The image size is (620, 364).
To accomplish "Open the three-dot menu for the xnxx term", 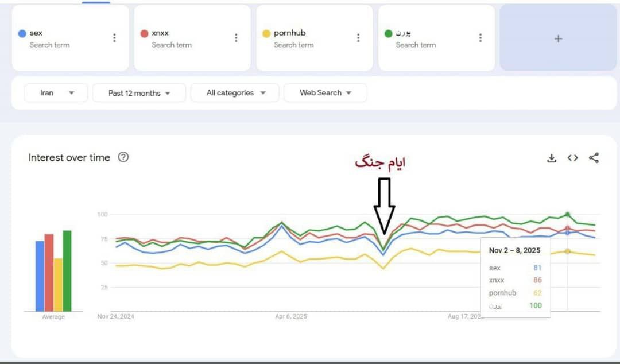I will pos(236,38).
